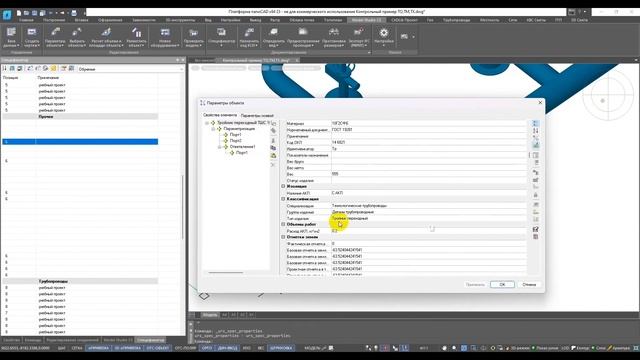This screenshot has width=640, height=360.
Task: Select the Выбрать объекты ribbon tool
Action: coord(77,37)
